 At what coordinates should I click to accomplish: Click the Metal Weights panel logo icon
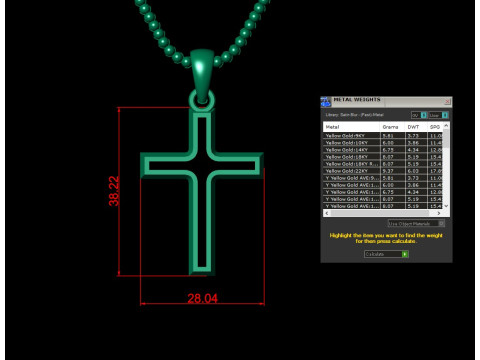[326, 102]
